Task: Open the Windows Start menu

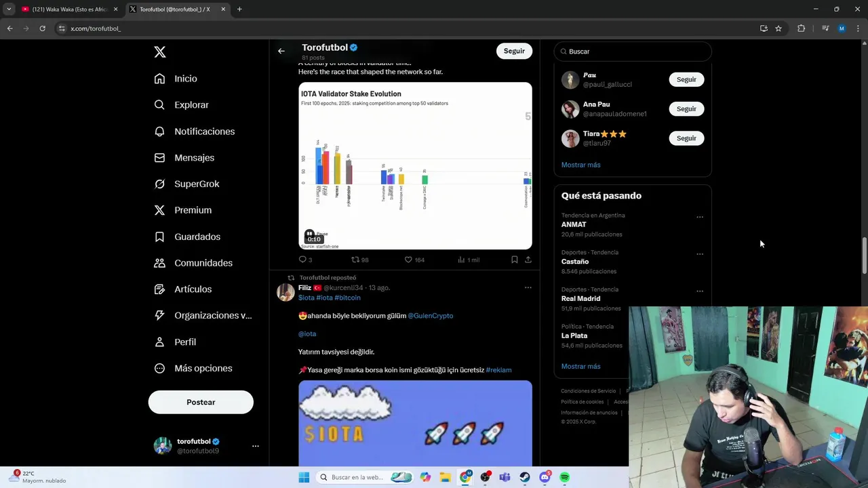Action: coord(304,477)
